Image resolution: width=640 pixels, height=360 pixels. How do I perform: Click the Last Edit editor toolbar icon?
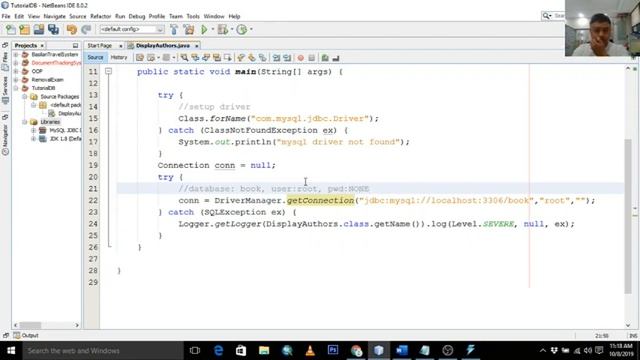pyautogui.click(x=140, y=58)
